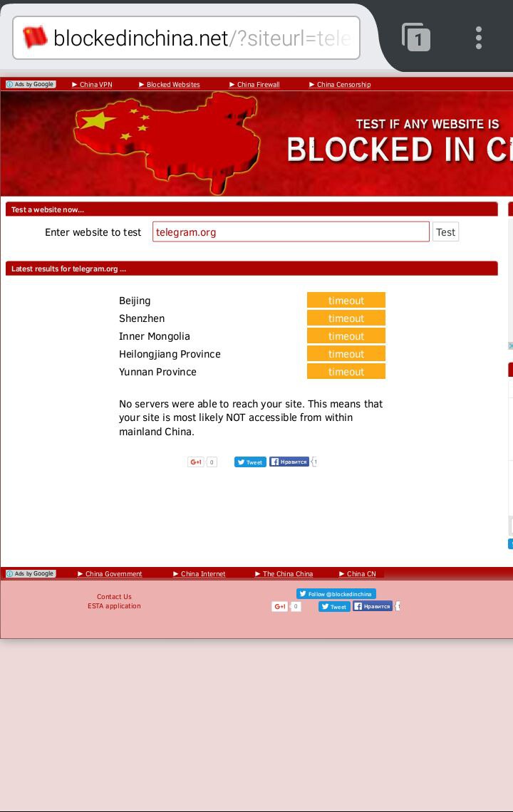Click the timeout result for Inner Mongolia
The height and width of the screenshot is (812, 513).
(x=346, y=336)
